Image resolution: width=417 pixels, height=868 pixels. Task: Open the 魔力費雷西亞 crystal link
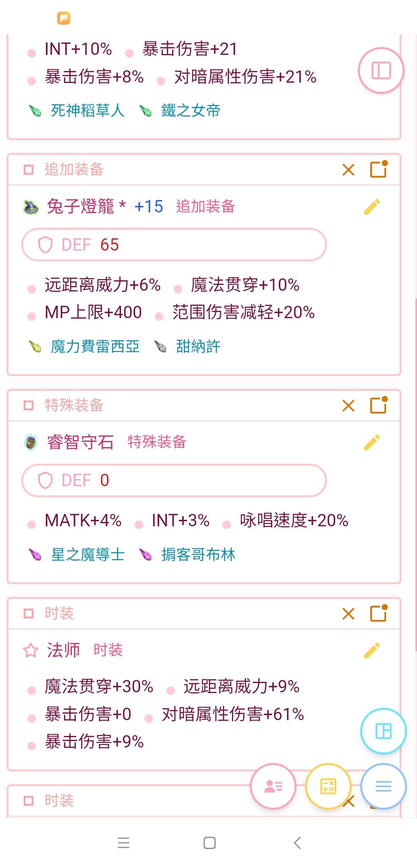coord(95,347)
